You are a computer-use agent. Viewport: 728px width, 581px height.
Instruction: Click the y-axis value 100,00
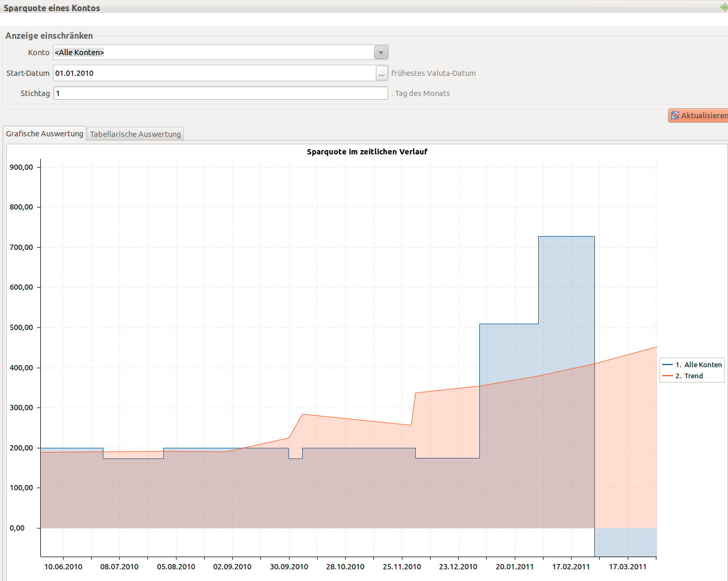[x=21, y=488]
